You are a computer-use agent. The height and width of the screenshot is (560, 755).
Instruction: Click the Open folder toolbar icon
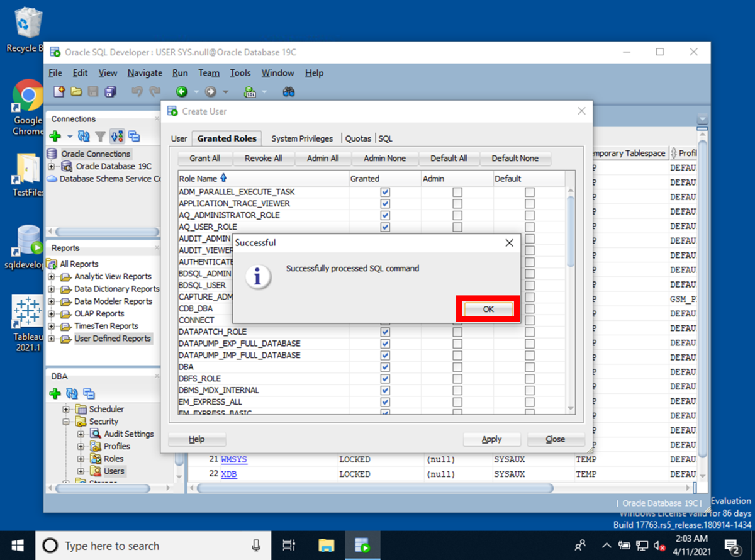[x=76, y=92]
